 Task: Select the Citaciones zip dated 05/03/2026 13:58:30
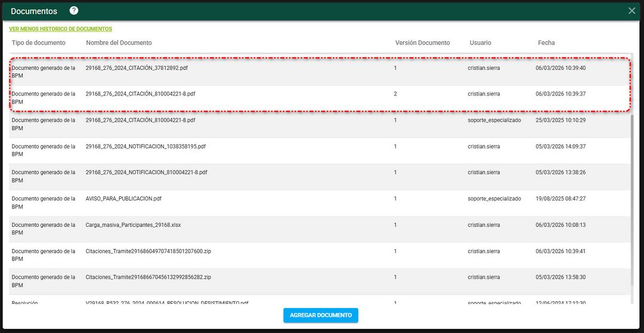click(148, 277)
